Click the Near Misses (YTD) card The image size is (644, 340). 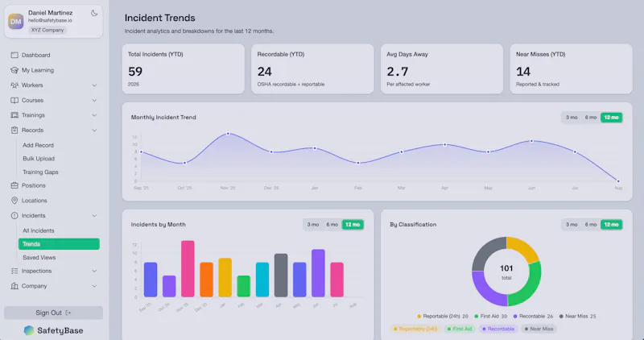[x=572, y=69]
